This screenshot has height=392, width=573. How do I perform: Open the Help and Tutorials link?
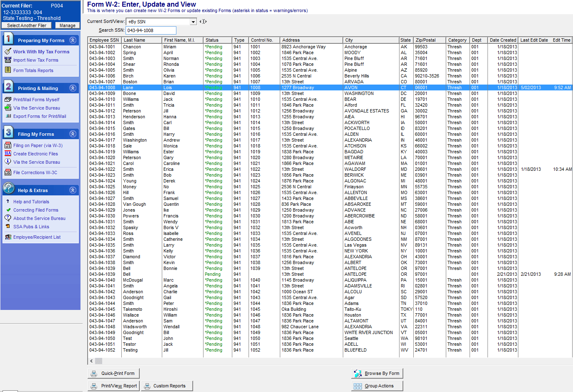click(x=31, y=202)
